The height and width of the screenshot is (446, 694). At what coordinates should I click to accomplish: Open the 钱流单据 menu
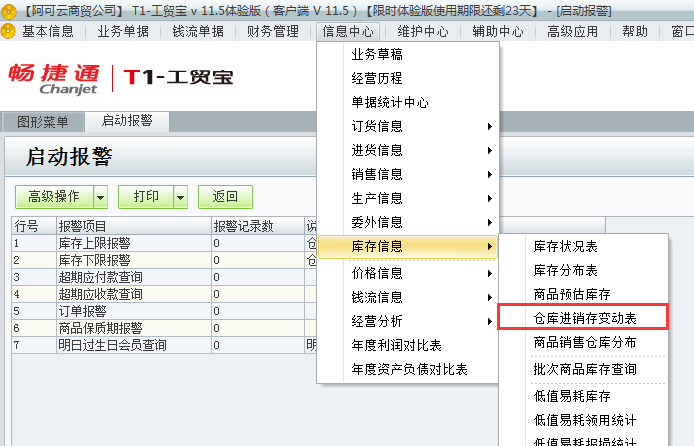[x=198, y=31]
